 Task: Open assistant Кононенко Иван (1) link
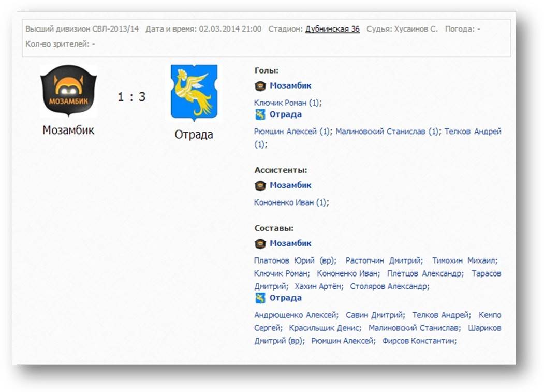point(291,202)
